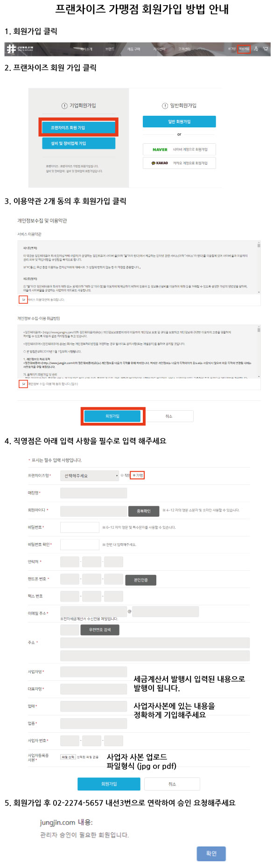Image resolution: width=280 pixels, height=868 pixels.
Task: Open the shopping cart icon in header
Action: (266, 49)
